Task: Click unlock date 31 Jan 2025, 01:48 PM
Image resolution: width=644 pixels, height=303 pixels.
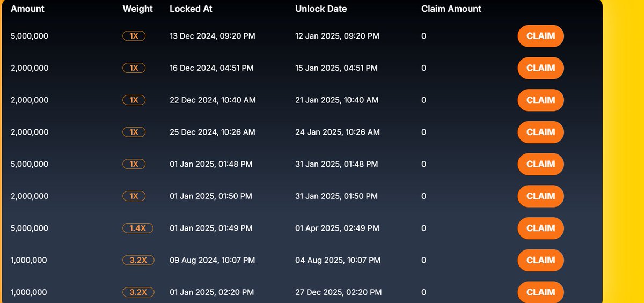Action: (336, 164)
